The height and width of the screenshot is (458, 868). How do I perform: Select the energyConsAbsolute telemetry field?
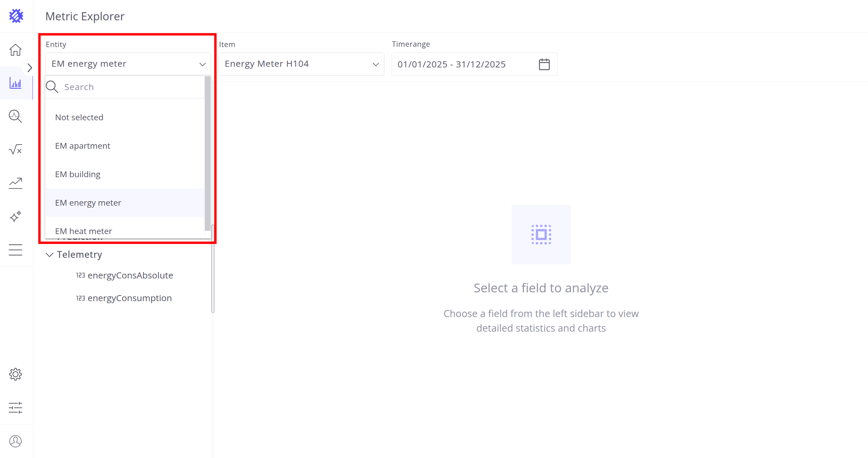130,275
